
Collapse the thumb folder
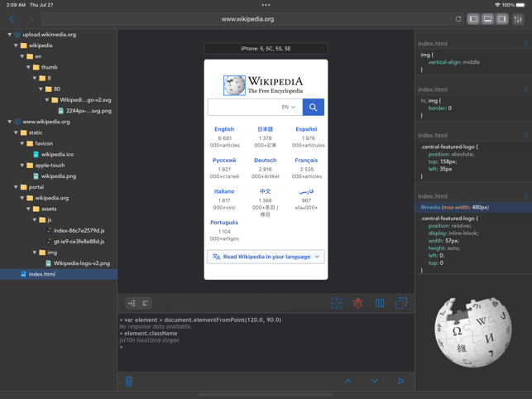(x=28, y=67)
